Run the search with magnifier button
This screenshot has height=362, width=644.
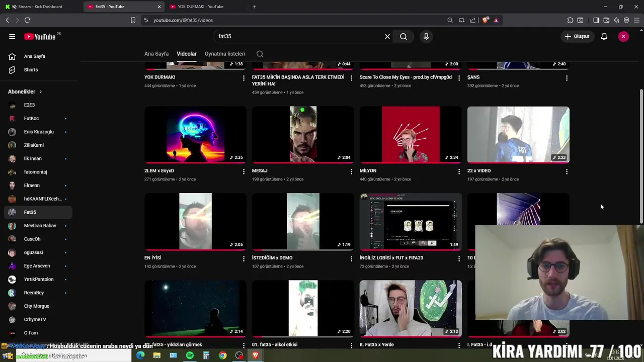point(404,36)
